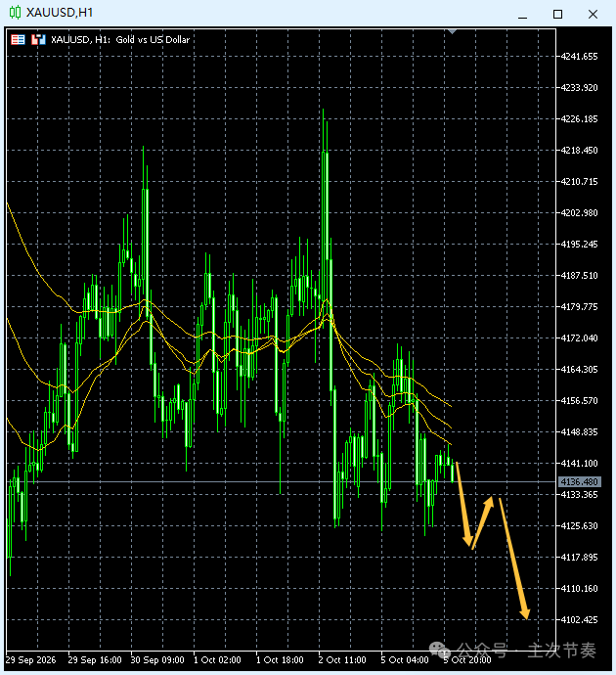Screen dimensions: 616x675
Task: Click the 1 Oct 02:00 time label
Action: [217, 660]
